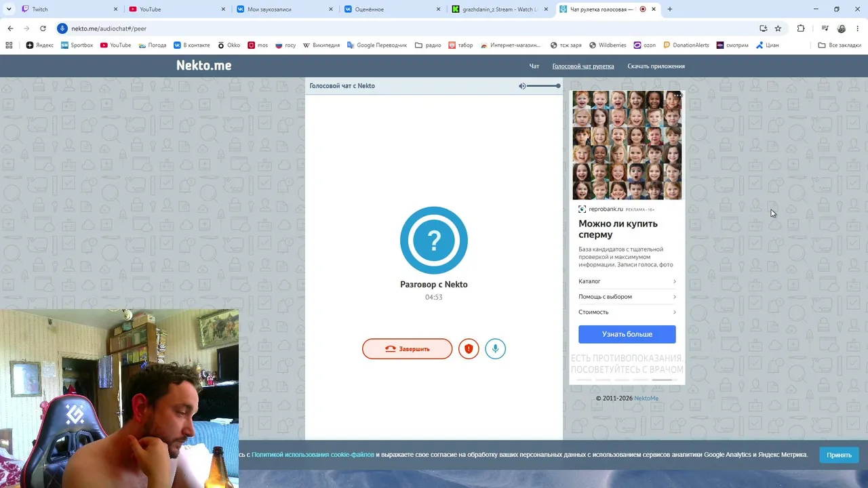
Task: Toggle the microphone mute button
Action: pos(496,349)
